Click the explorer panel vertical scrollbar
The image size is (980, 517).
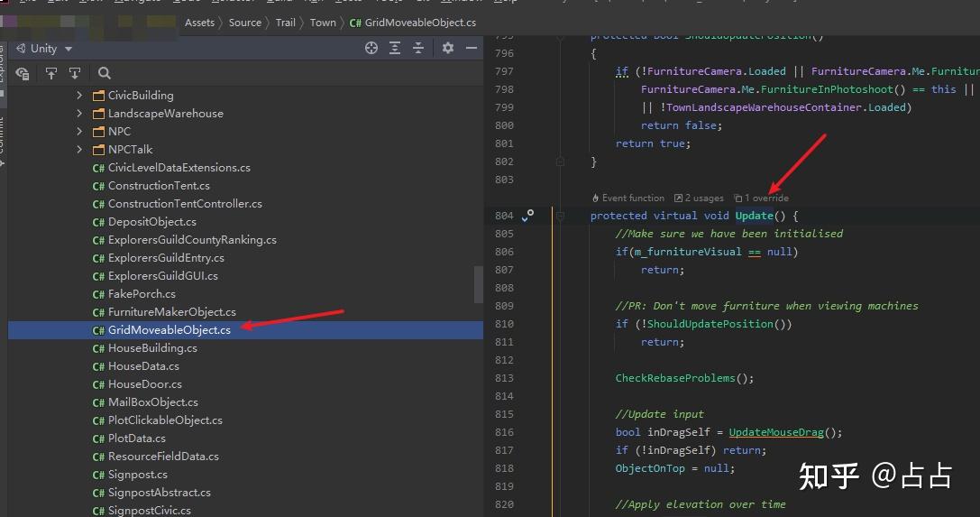[479, 284]
